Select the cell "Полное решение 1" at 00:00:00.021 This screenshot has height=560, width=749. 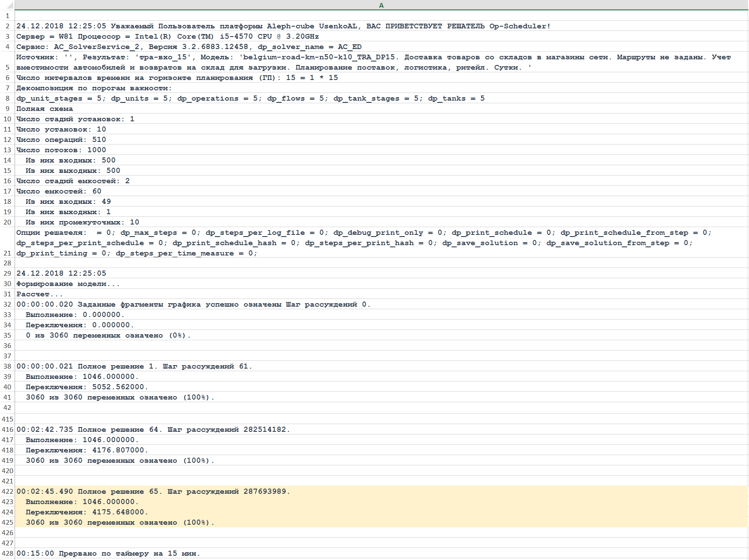click(134, 366)
